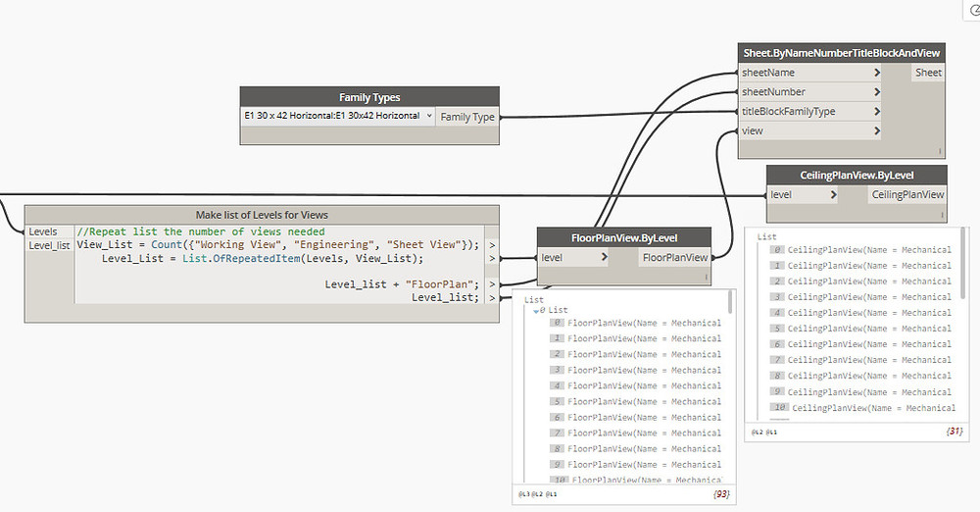Click the Sheet output port
Screen dimensions: 980x512
click(928, 73)
